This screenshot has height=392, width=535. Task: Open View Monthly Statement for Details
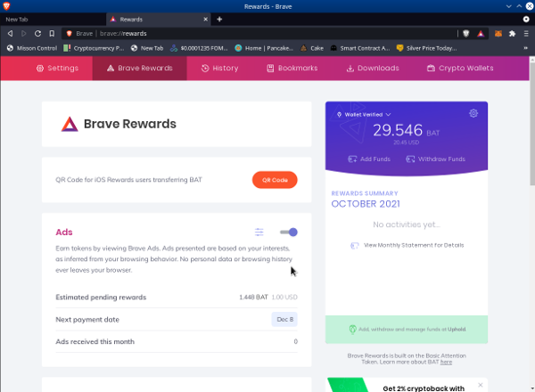click(414, 245)
